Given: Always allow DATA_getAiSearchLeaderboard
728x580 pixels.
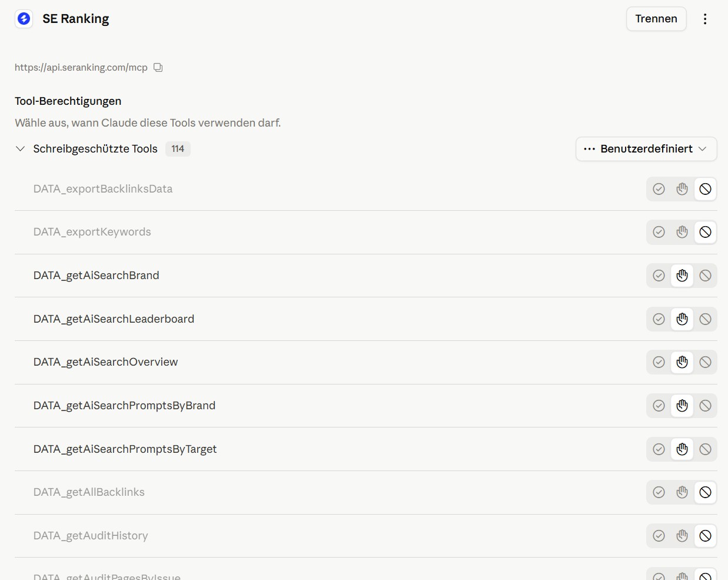Looking at the screenshot, I should click(659, 319).
